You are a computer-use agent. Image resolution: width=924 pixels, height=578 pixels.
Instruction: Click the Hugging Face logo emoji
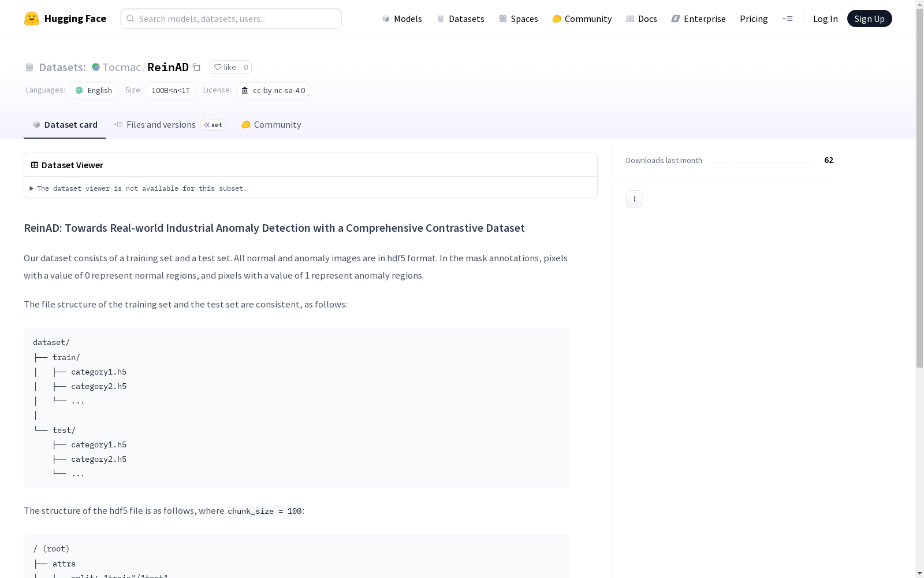(x=32, y=18)
